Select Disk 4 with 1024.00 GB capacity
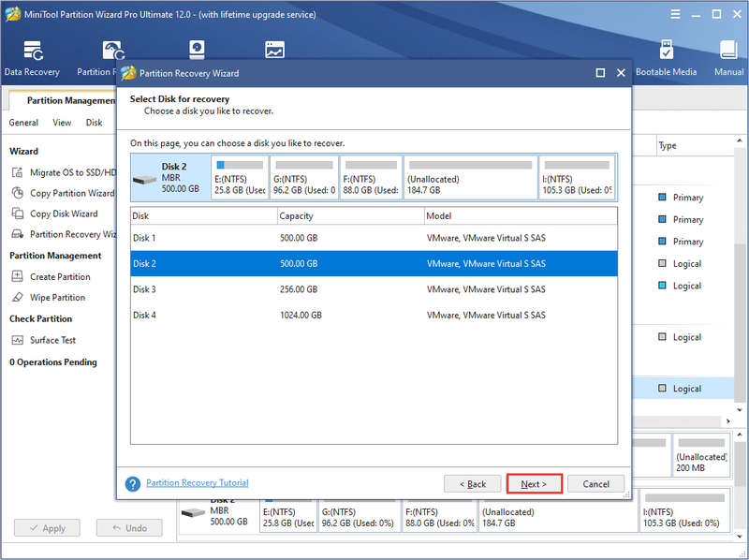The image size is (749, 560). pos(374,315)
